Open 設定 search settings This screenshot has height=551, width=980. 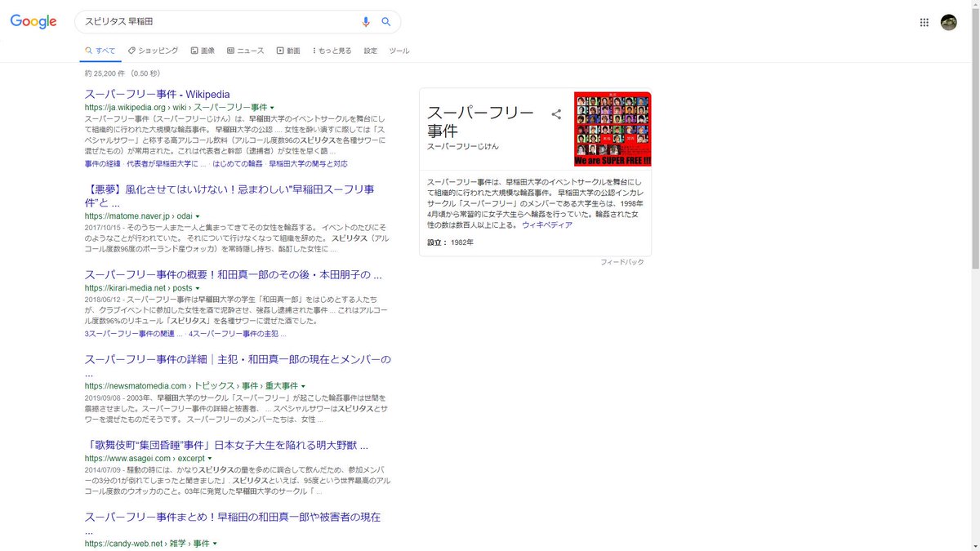pos(371,51)
